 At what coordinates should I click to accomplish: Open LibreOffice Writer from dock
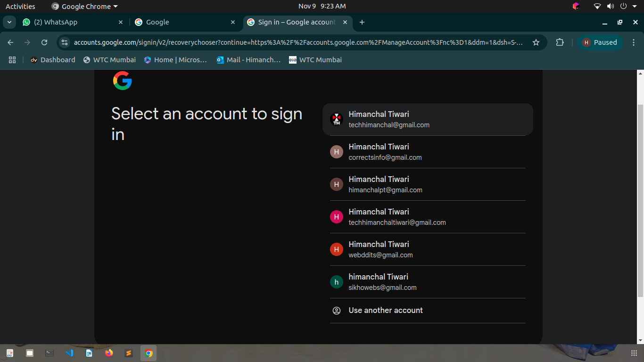coord(89,353)
